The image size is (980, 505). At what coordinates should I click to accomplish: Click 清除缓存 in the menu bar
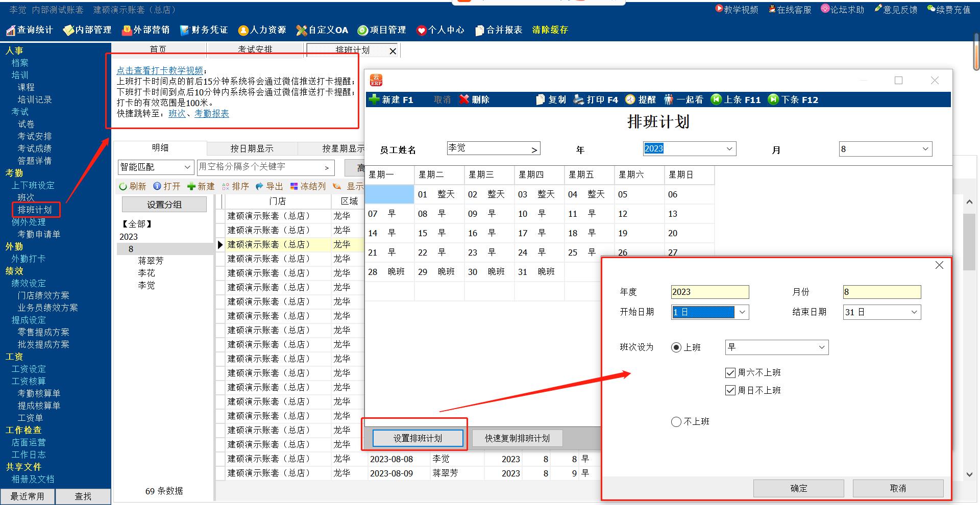(550, 30)
